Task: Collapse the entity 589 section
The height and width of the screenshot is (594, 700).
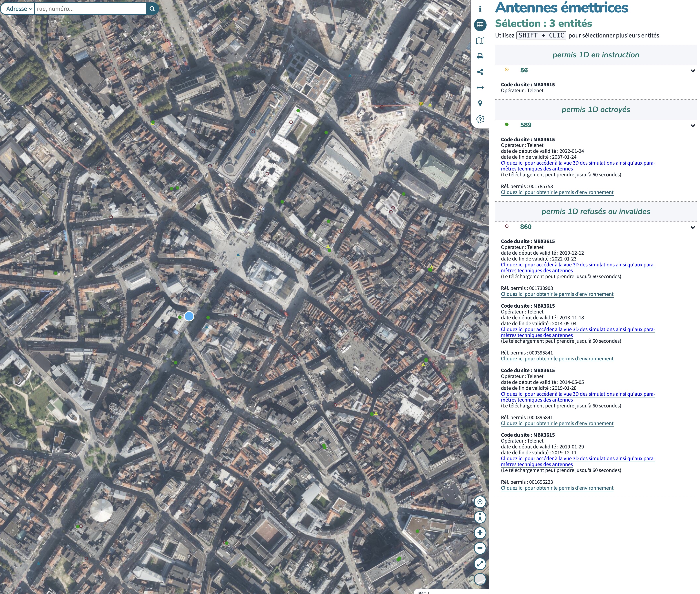Action: (x=692, y=126)
